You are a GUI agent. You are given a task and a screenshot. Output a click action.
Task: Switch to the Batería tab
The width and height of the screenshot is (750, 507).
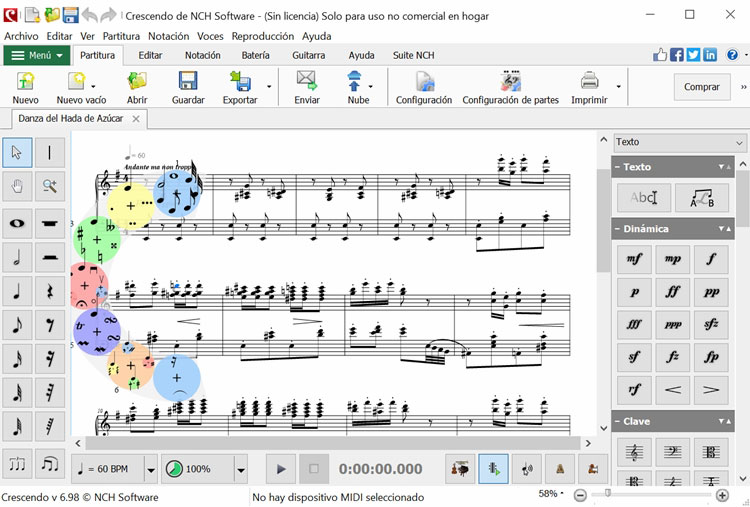(255, 55)
